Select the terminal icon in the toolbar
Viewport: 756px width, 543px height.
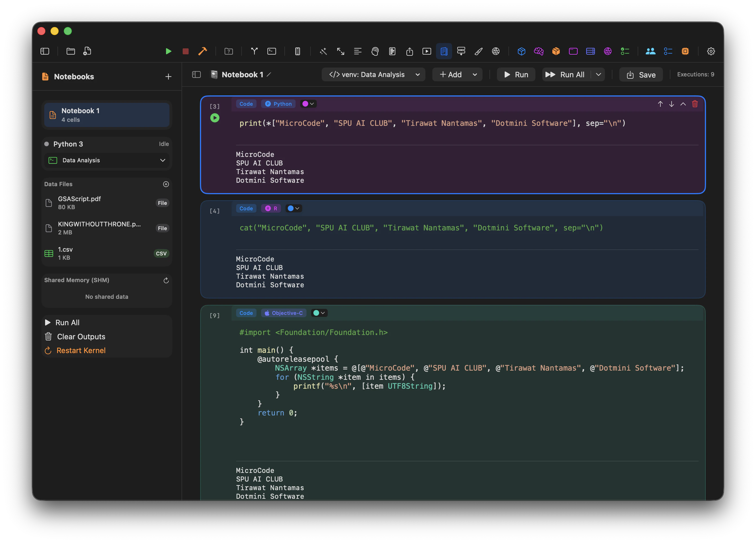tap(272, 51)
